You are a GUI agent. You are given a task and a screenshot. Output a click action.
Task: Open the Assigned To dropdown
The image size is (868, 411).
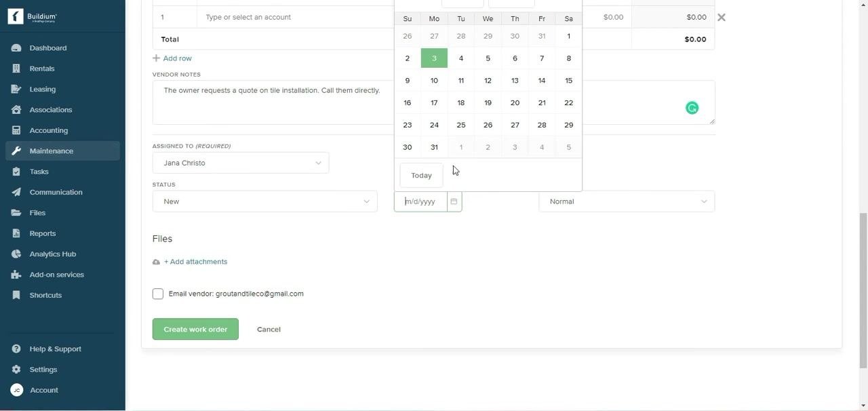241,163
